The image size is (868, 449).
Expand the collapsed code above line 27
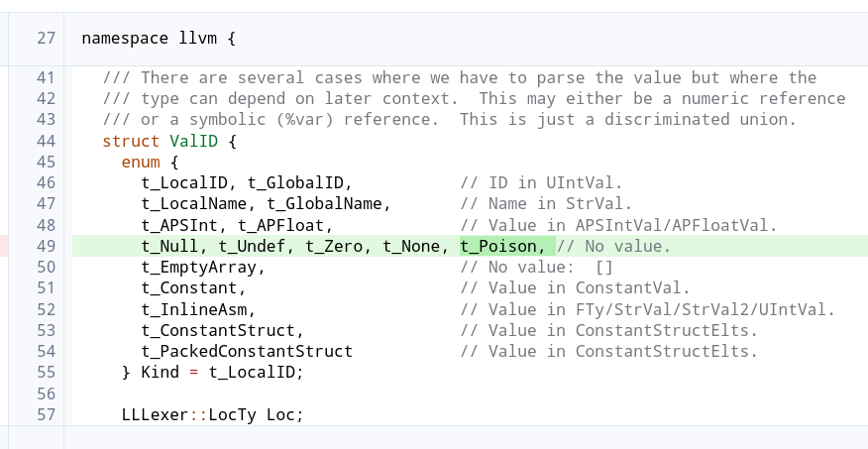pyautogui.click(x=434, y=7)
